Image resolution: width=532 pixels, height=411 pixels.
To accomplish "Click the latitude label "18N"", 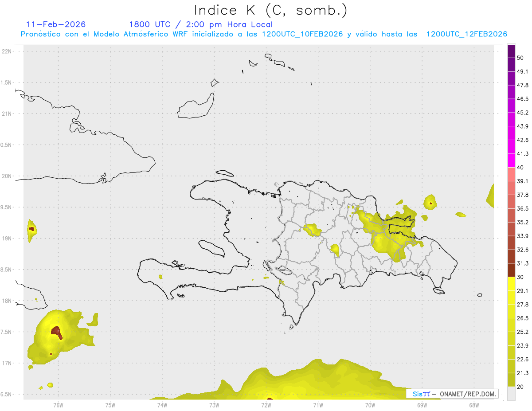I will point(7,301).
